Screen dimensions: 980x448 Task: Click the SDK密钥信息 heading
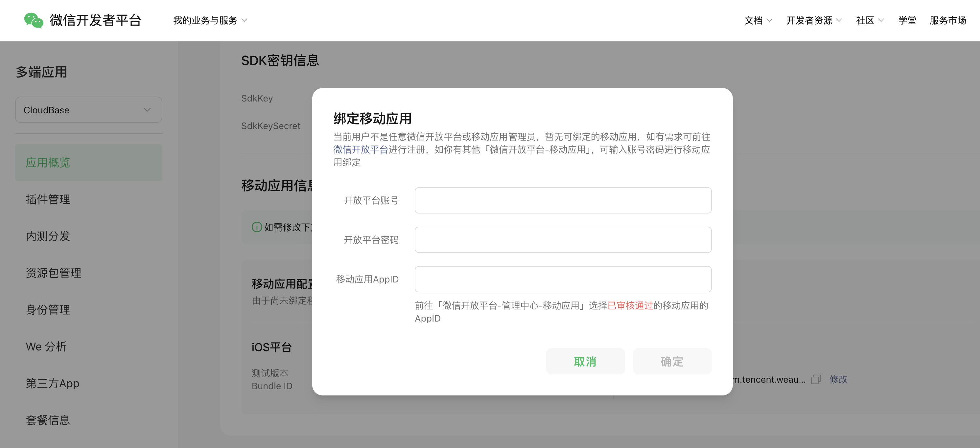[x=280, y=60]
